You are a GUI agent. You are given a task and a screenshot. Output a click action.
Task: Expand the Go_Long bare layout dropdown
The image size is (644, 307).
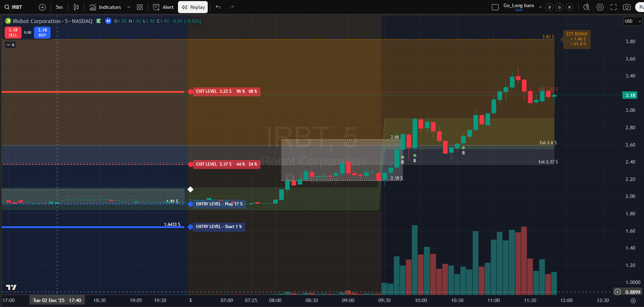coord(540,7)
